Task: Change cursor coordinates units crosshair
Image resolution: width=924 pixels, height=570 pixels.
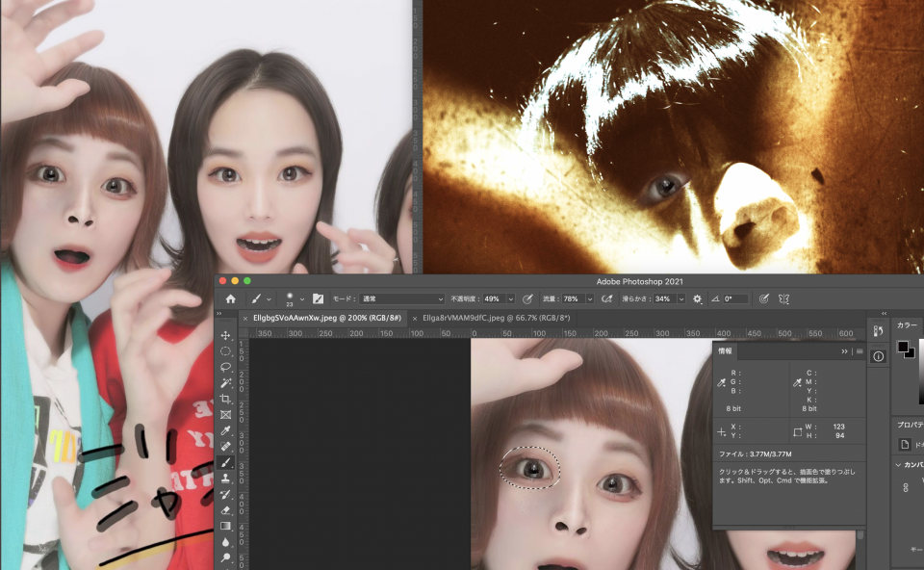Action: [x=721, y=432]
